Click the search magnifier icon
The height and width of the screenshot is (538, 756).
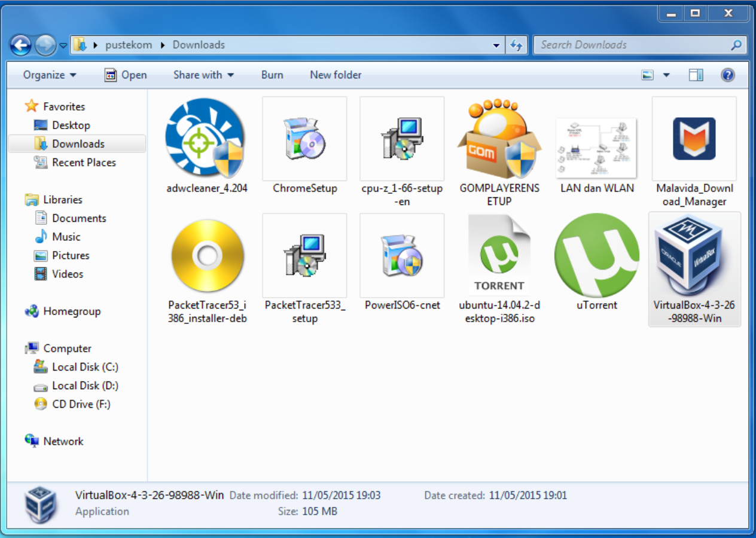coord(737,45)
